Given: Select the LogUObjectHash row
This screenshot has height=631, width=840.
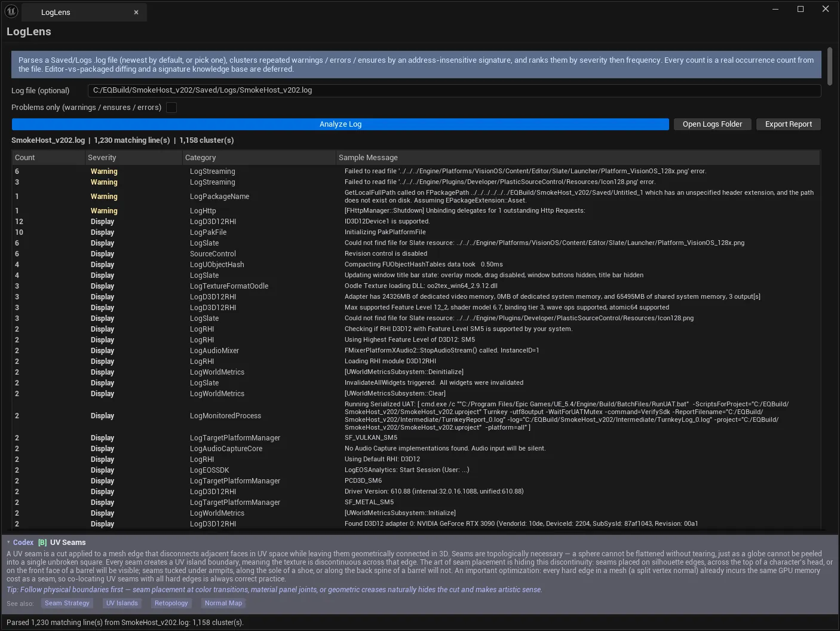Looking at the screenshot, I should pos(416,265).
